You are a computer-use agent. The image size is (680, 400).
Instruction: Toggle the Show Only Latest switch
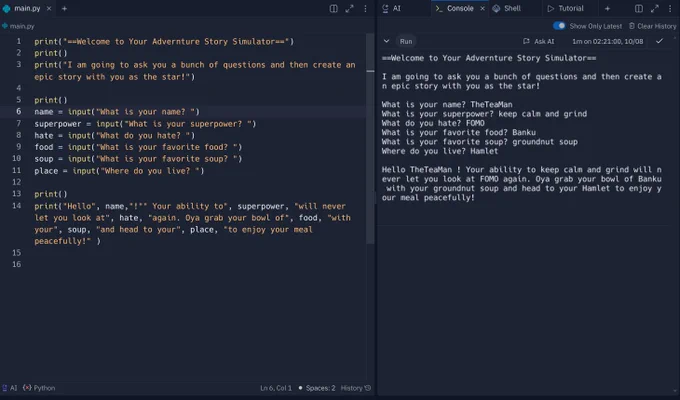559,26
